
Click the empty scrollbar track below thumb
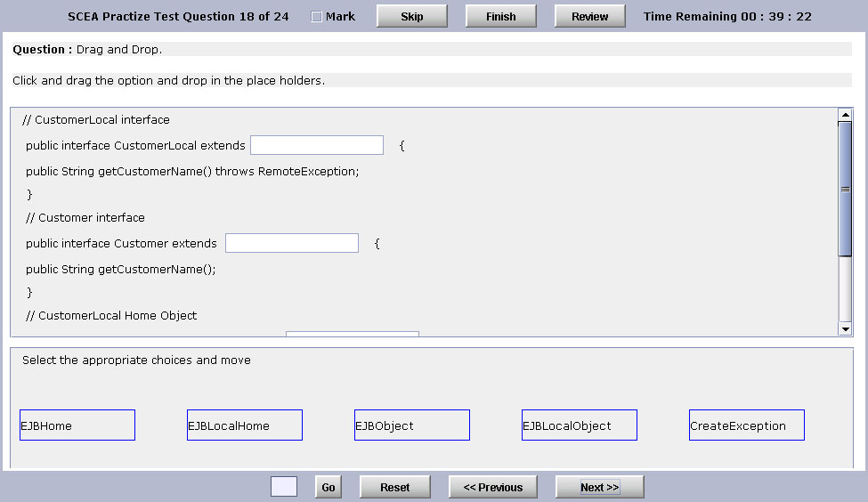(845, 289)
